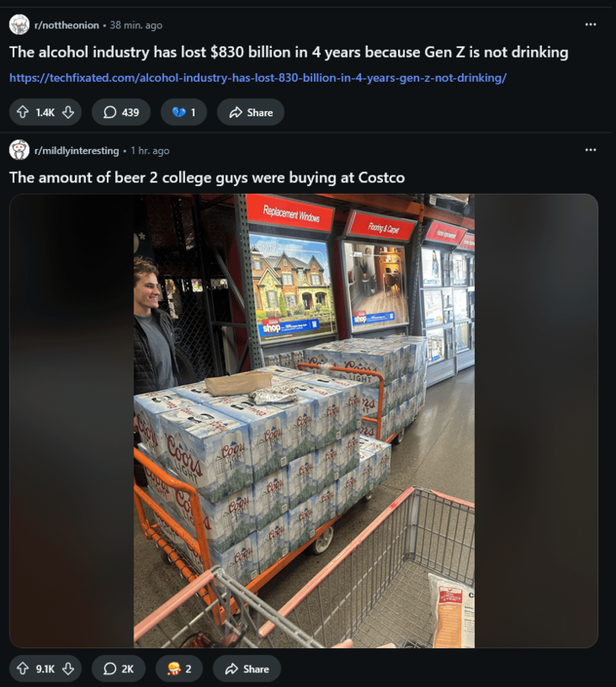Share the alcohol industry post

click(x=250, y=112)
